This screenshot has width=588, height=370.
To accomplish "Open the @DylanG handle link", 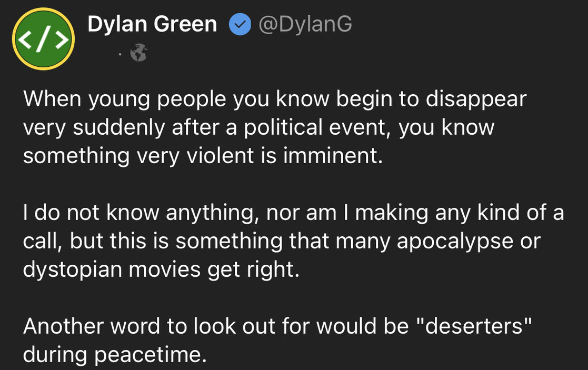I will tap(305, 24).
